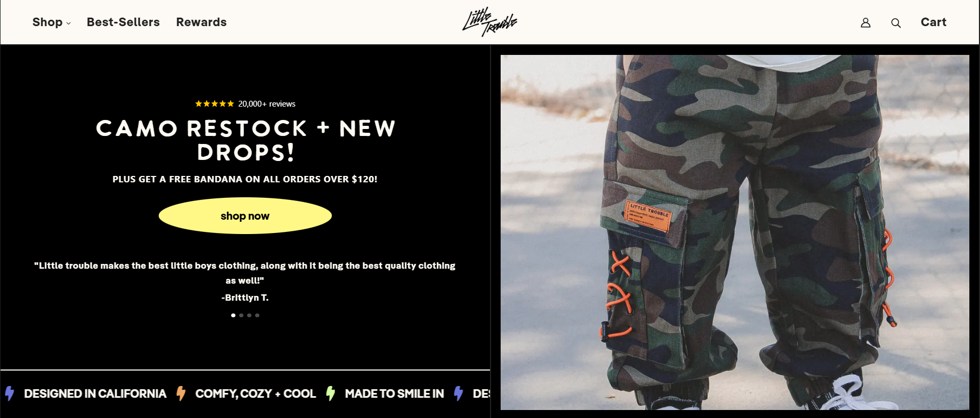
Task: Open the Cart
Action: [x=933, y=22]
